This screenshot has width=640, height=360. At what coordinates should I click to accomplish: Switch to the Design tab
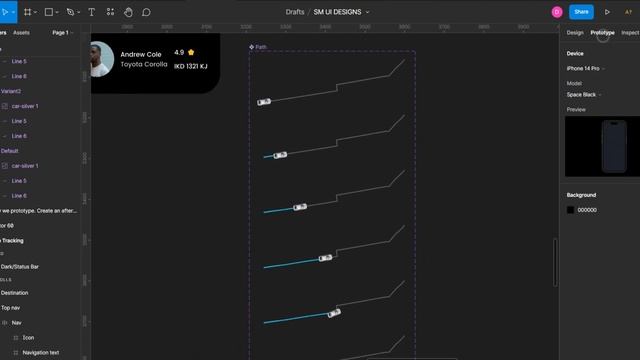575,33
